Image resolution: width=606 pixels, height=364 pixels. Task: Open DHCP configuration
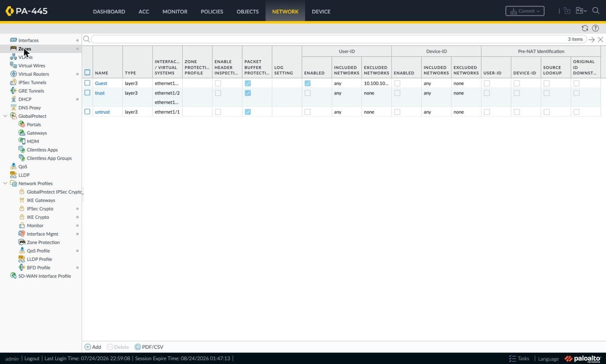pyautogui.click(x=25, y=99)
